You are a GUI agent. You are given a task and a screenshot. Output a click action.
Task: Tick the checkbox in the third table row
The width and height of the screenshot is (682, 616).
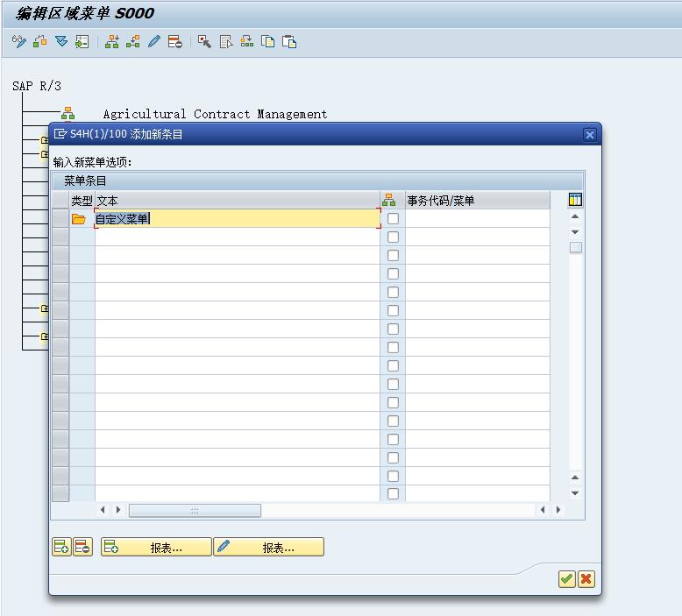[x=393, y=256]
